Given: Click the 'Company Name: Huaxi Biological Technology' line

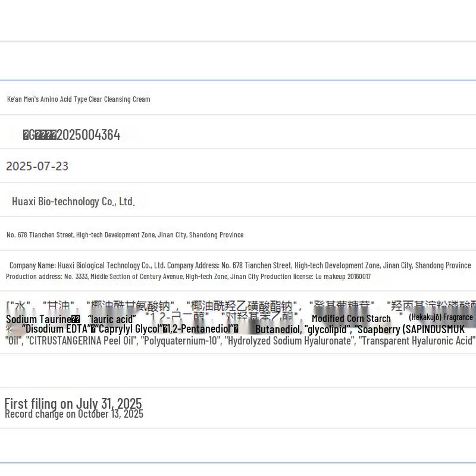Looking at the screenshot, I should (x=240, y=265).
